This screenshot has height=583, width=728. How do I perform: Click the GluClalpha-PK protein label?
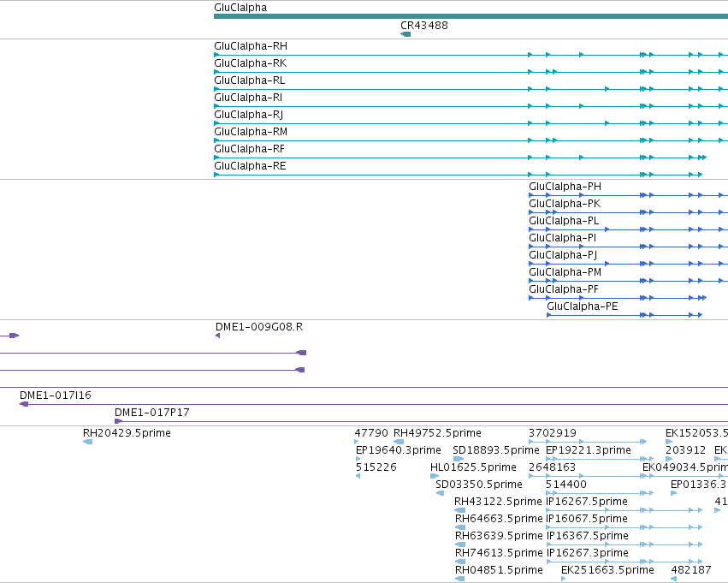565,204
